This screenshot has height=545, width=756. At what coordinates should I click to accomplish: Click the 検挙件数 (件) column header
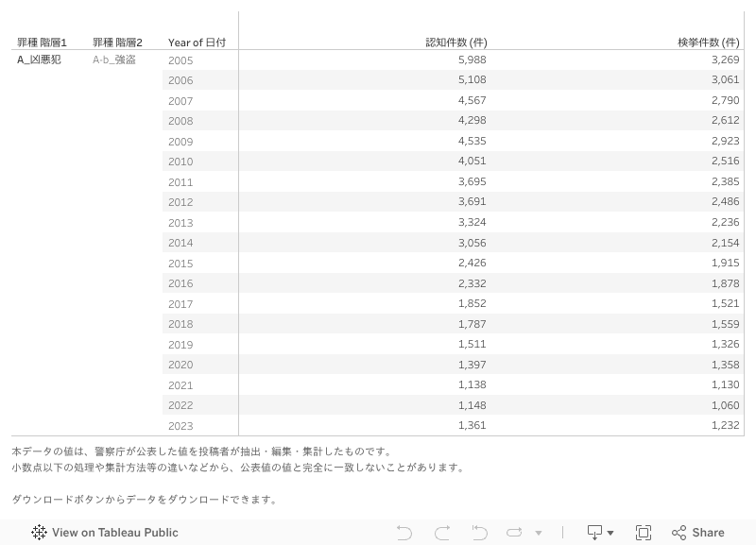(708, 43)
